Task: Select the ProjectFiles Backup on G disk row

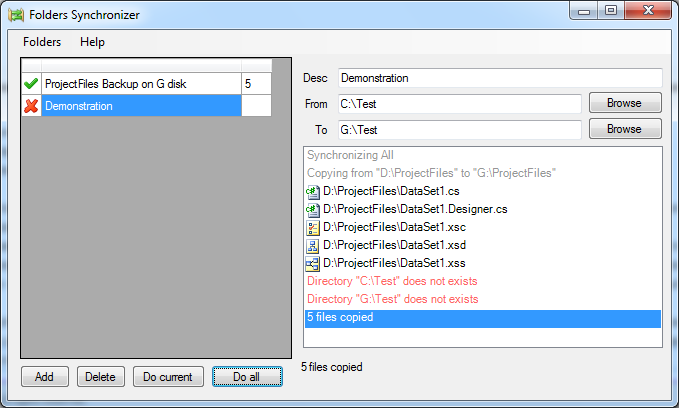Action: 140,85
